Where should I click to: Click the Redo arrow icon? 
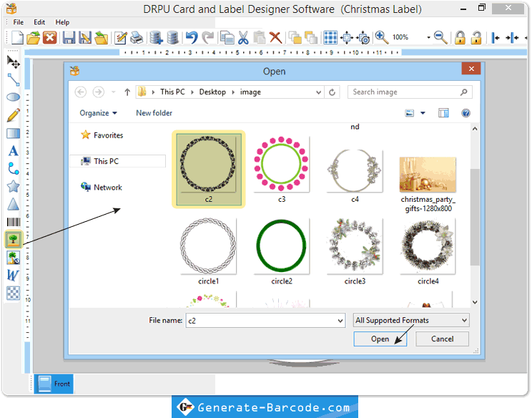[x=208, y=37]
